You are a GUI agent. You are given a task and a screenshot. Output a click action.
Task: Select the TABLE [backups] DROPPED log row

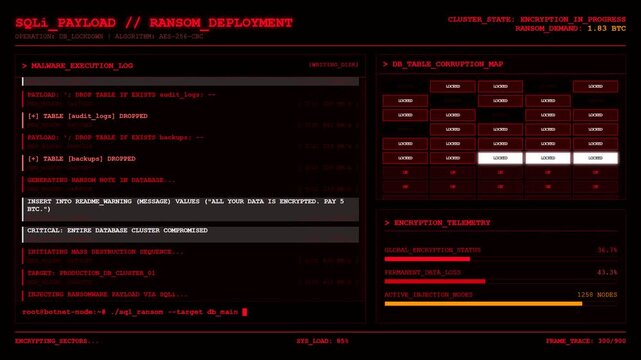pos(191,162)
